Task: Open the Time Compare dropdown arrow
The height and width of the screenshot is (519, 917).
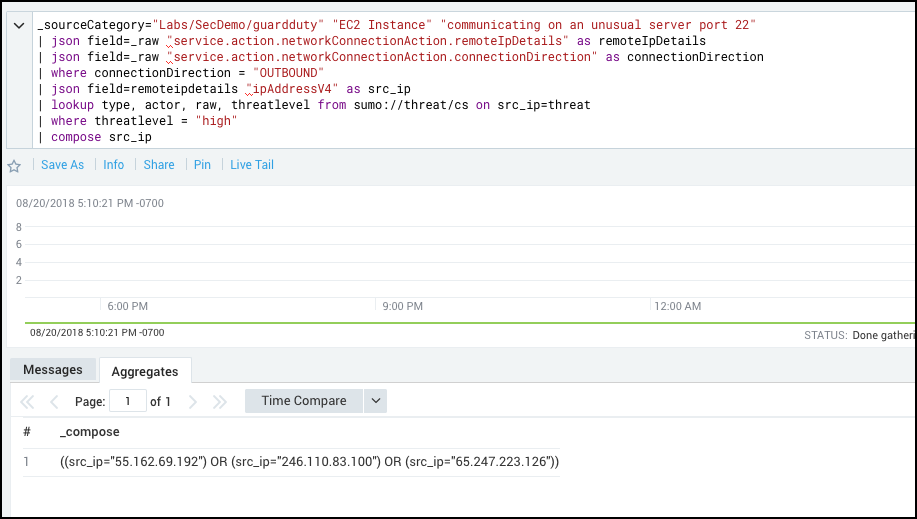Action: click(376, 401)
